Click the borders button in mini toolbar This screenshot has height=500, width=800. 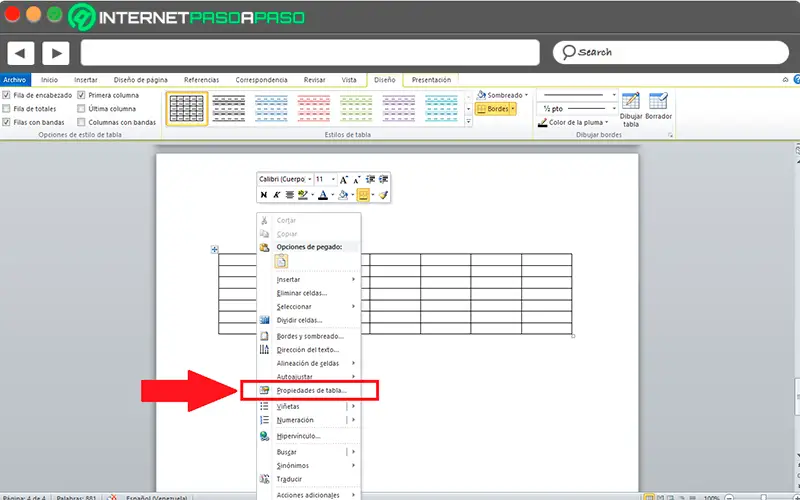(x=363, y=195)
